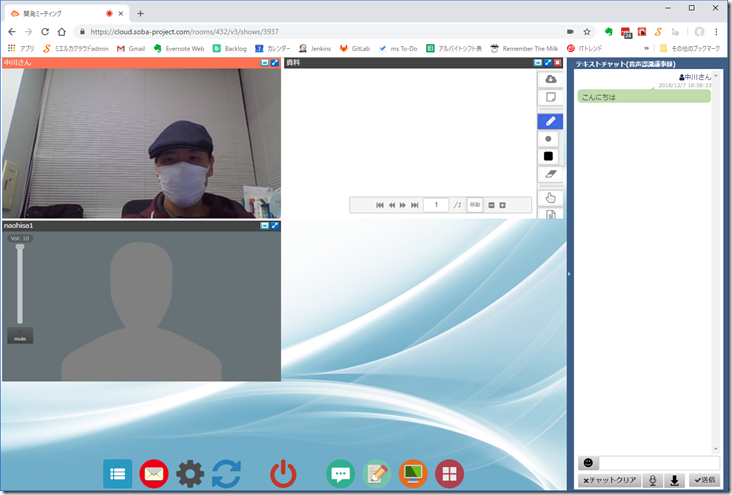Jump to the last document page
Screen dimensions: 732x495
tap(415, 205)
